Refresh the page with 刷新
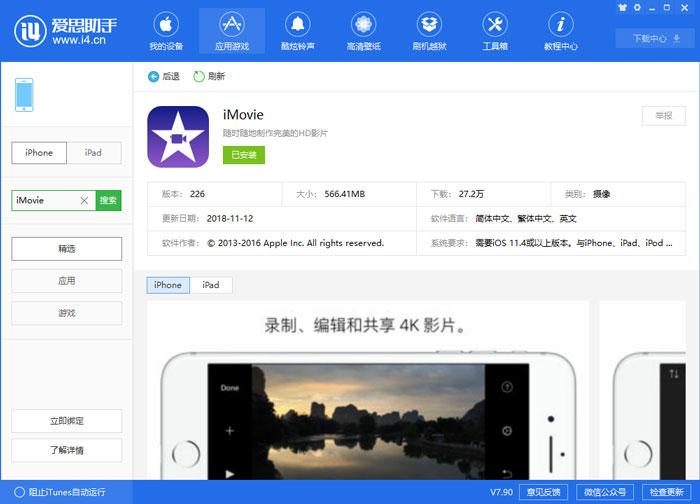The width and height of the screenshot is (700, 504). point(209,76)
